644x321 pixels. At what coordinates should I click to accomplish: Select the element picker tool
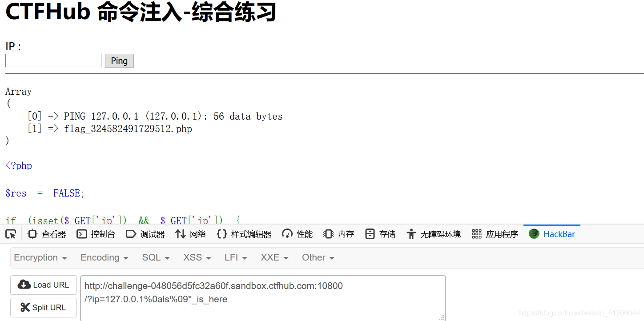click(10, 233)
